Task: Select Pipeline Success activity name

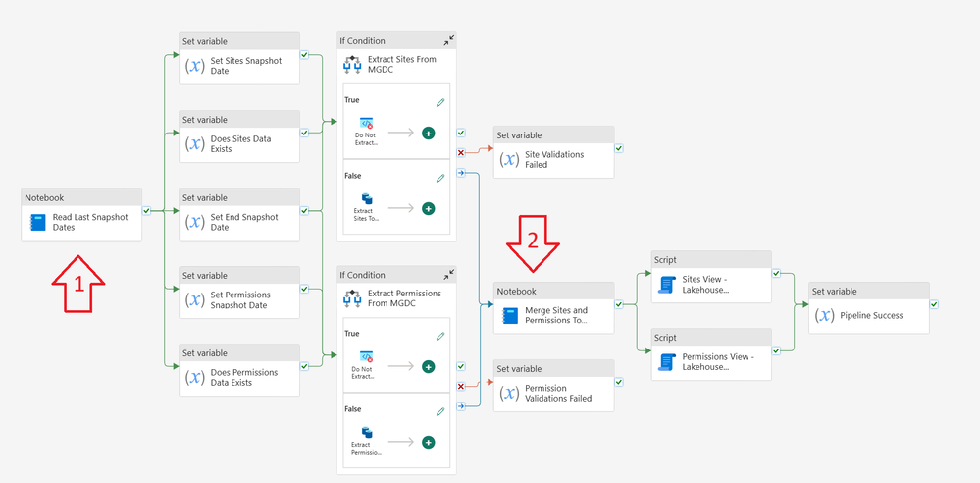Action: pos(871,315)
